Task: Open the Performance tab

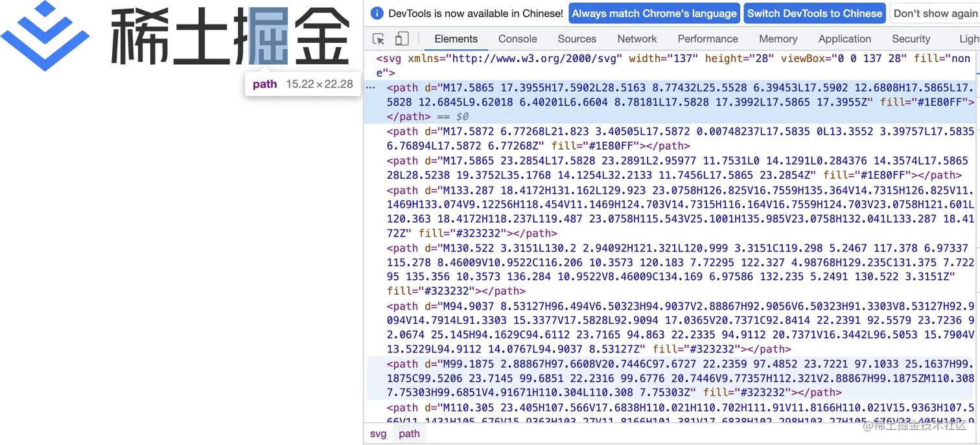Action: pyautogui.click(x=708, y=39)
